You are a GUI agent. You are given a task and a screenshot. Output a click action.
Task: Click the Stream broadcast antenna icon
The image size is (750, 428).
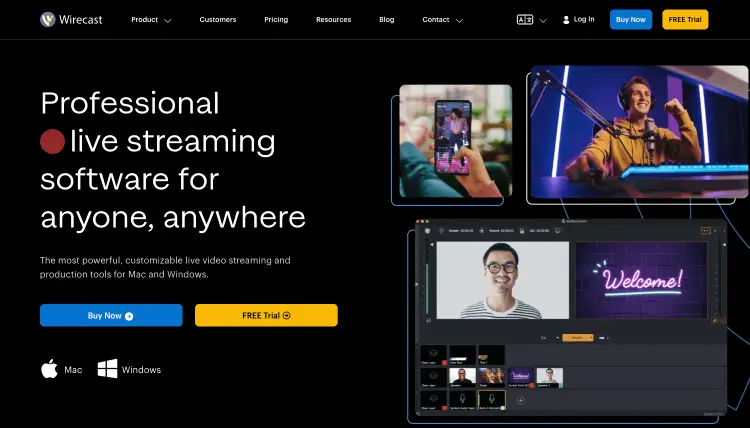(441, 230)
